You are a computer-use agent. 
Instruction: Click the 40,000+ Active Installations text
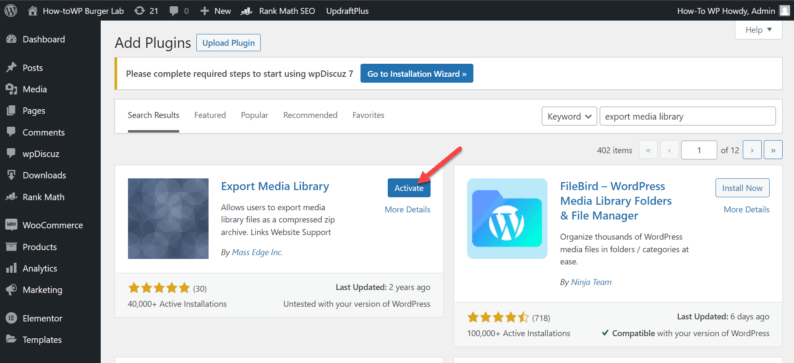coord(177,304)
